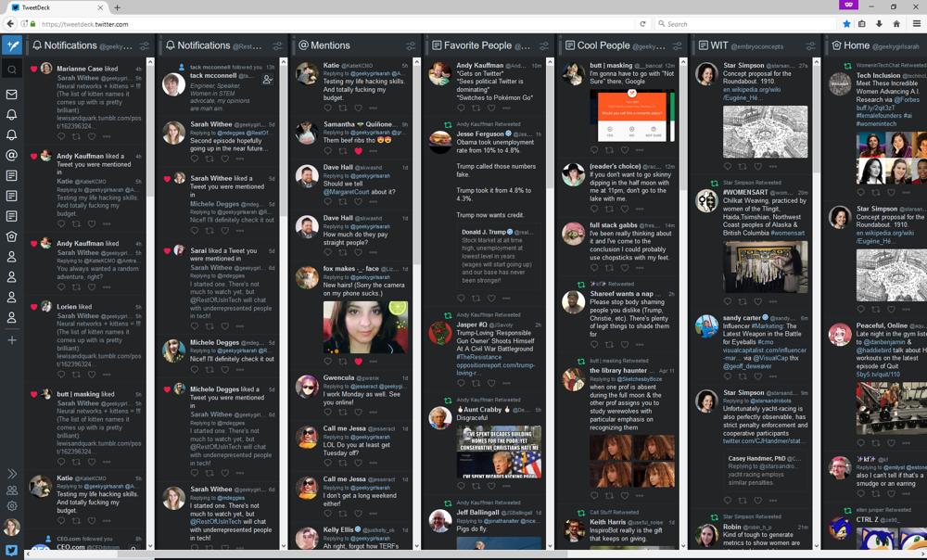This screenshot has height=560, width=927.
Task: Click the purple mask extension icon
Action: click(848, 5)
